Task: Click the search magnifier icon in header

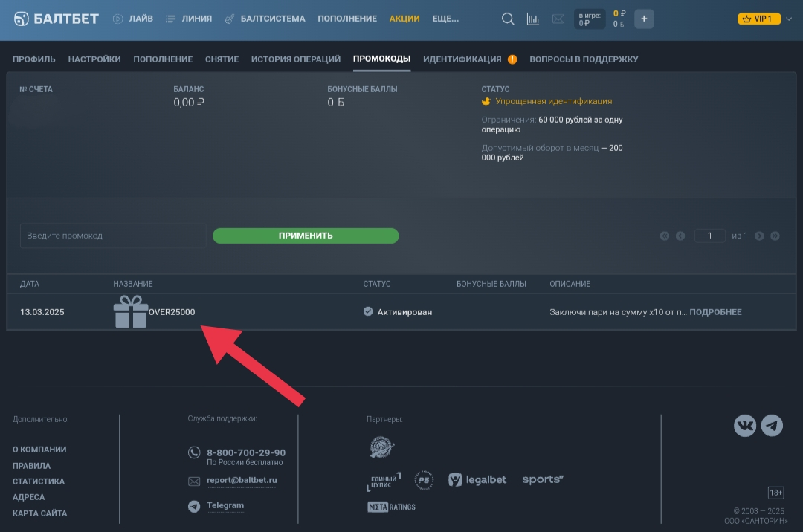Action: (x=508, y=19)
